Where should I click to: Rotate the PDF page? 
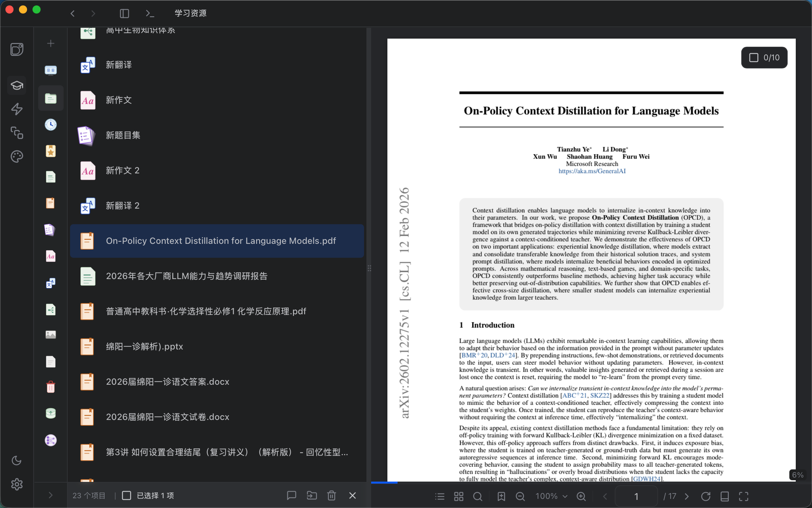coord(706,496)
